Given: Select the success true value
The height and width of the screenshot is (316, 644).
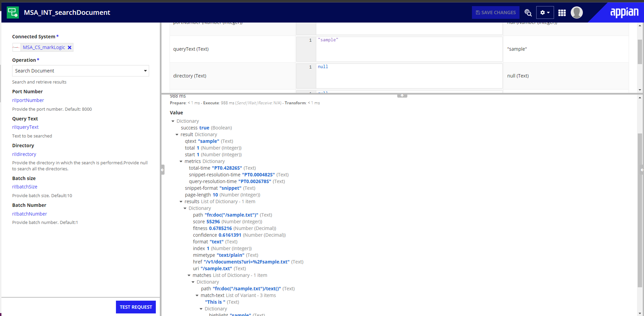Looking at the screenshot, I should point(204,128).
